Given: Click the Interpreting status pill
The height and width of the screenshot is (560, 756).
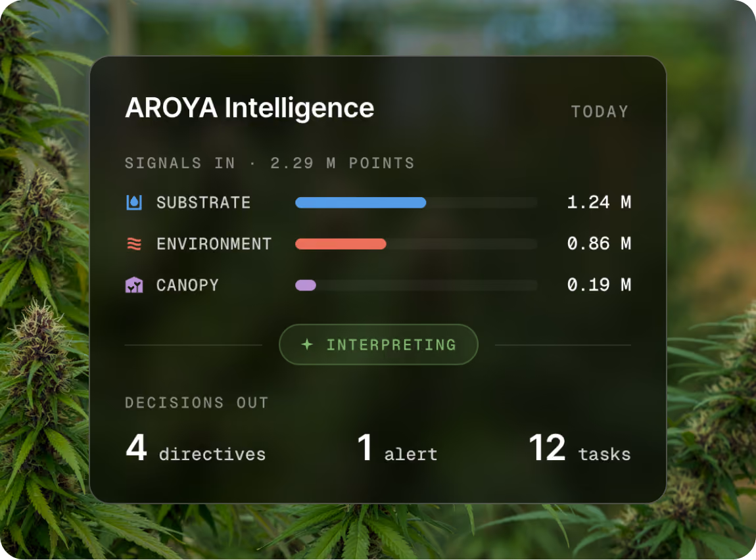Looking at the screenshot, I should [x=379, y=344].
